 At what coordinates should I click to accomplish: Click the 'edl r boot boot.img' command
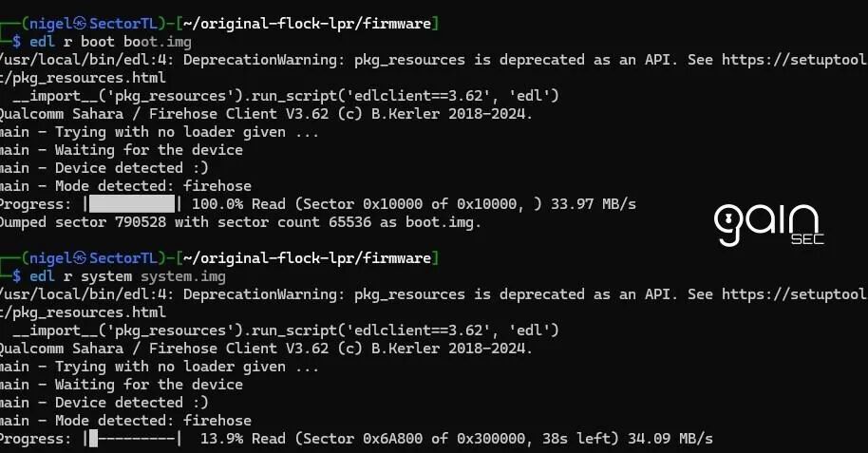click(x=111, y=42)
